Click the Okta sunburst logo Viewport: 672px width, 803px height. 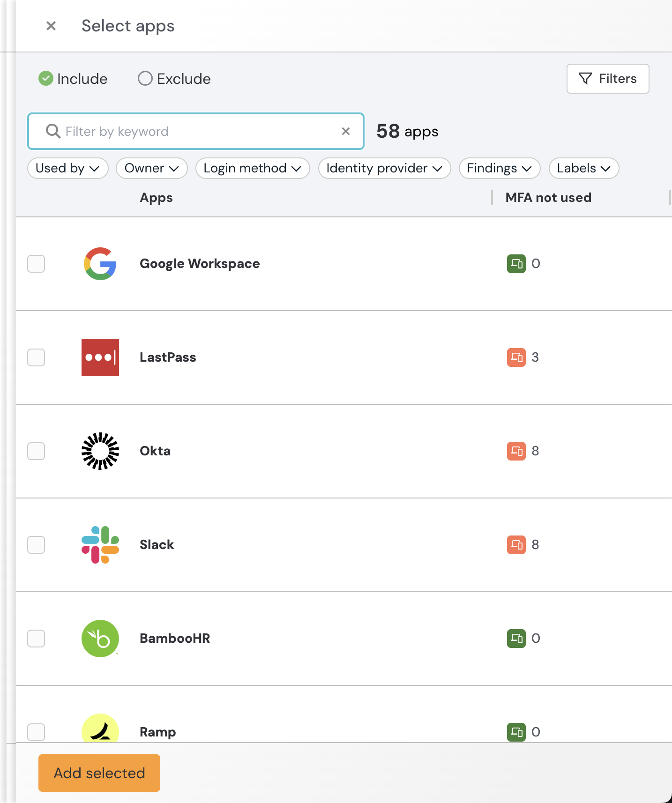click(100, 451)
